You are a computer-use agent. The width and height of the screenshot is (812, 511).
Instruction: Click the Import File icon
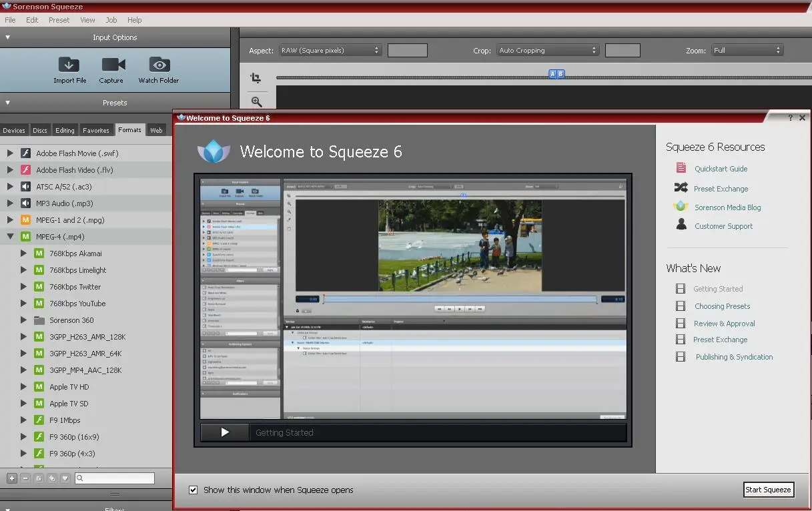tap(69, 65)
